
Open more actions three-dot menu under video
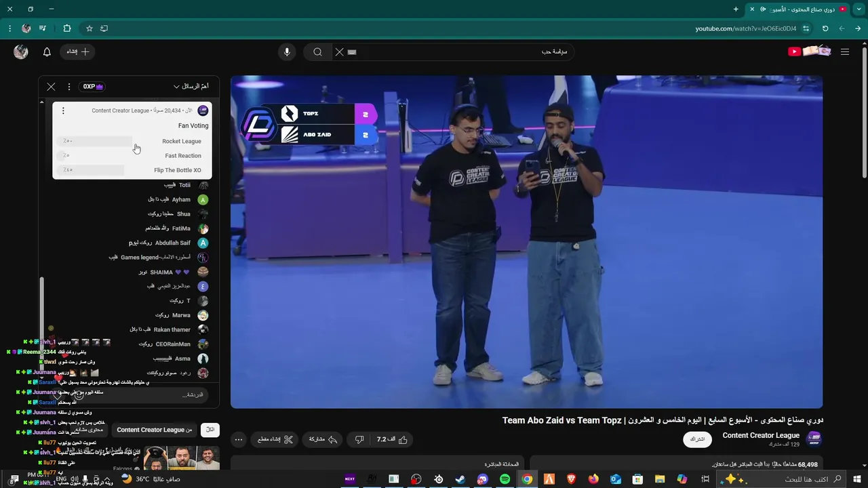(238, 439)
